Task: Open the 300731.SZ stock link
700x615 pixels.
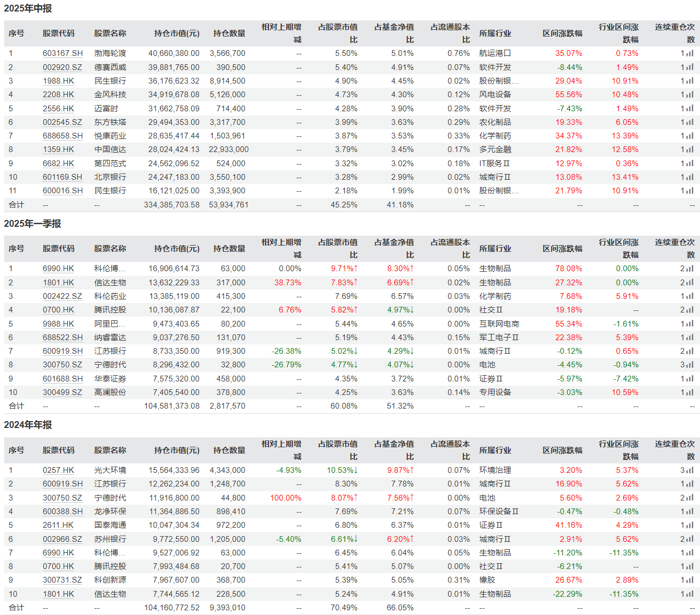Action: click(x=62, y=580)
